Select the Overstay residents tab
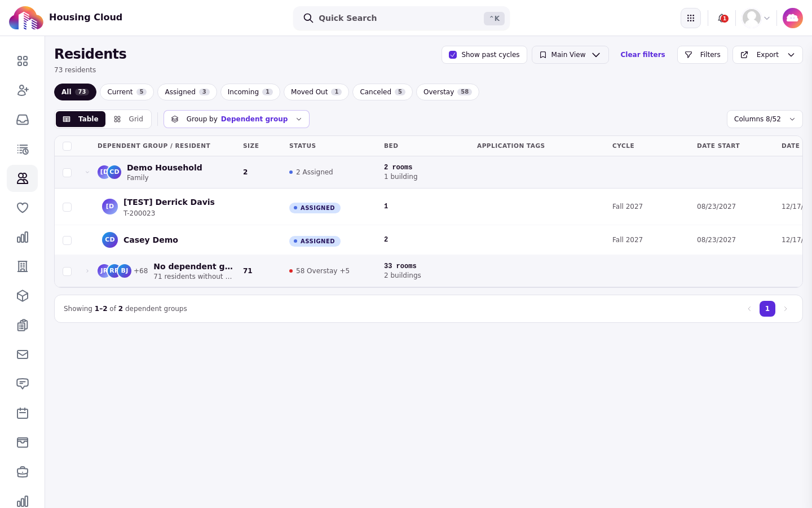The image size is (812, 508). point(448,92)
